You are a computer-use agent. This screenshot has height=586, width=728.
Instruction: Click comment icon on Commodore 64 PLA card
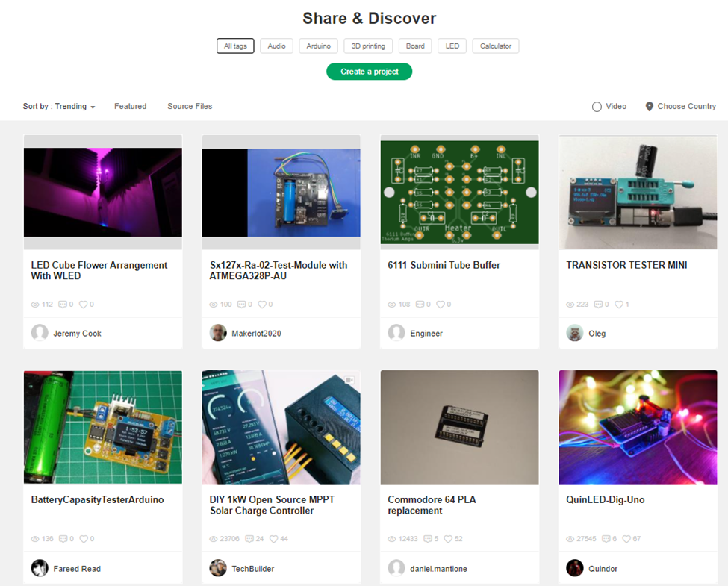click(428, 539)
